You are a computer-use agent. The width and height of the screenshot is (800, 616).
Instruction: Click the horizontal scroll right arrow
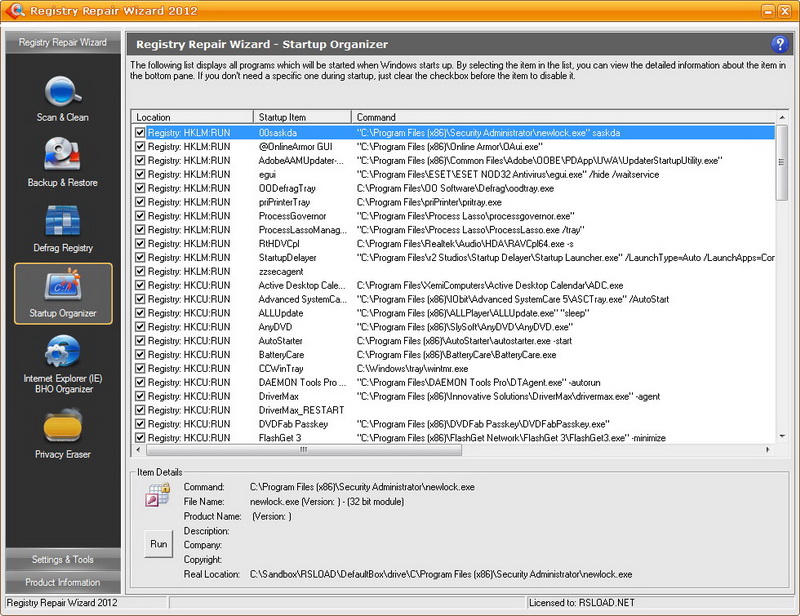pos(768,450)
